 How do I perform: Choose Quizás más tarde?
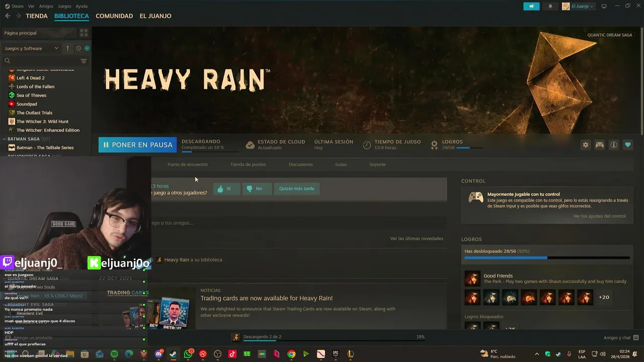(297, 189)
